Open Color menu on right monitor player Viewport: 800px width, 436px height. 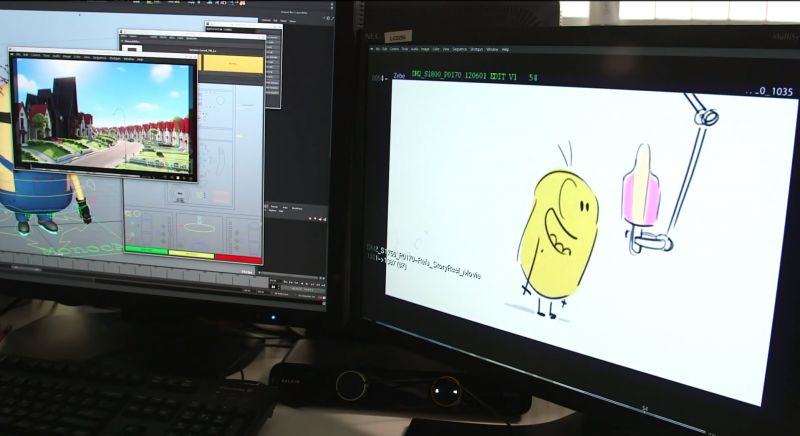[436, 49]
